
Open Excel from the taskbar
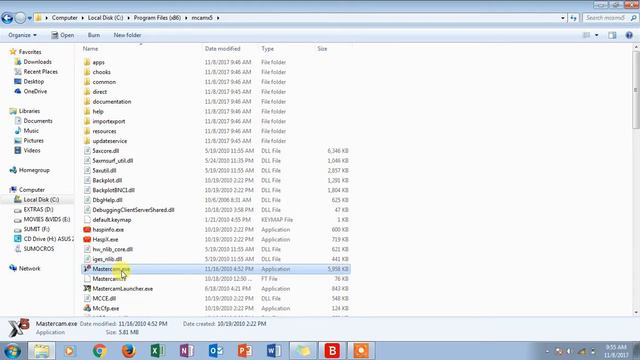157,351
